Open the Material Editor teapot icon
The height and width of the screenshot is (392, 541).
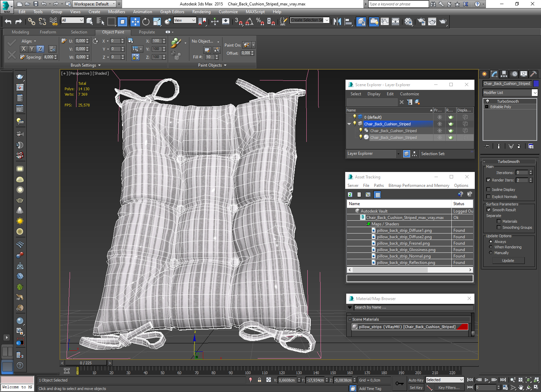pyautogui.click(x=408, y=22)
